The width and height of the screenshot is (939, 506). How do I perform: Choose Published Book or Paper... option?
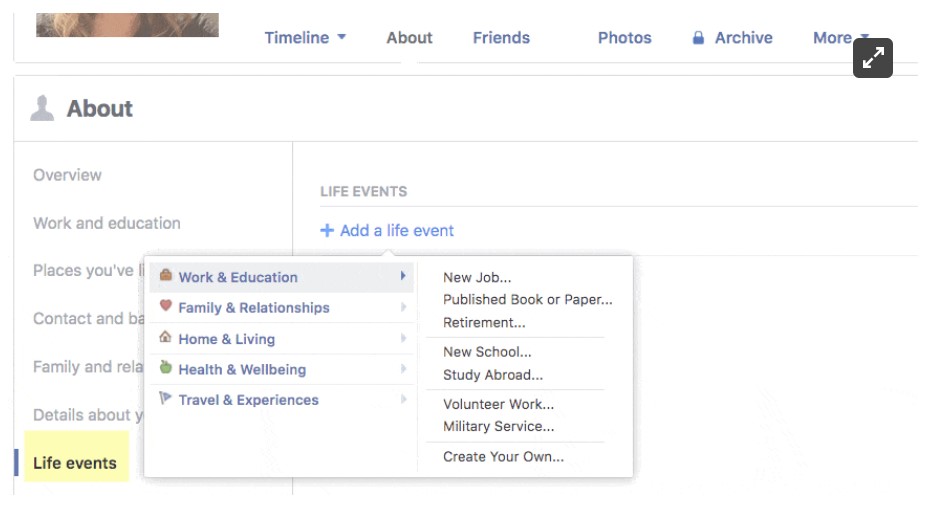[528, 299]
